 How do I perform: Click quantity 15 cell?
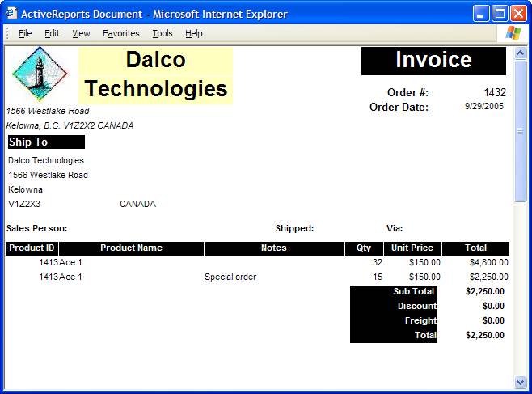point(378,277)
